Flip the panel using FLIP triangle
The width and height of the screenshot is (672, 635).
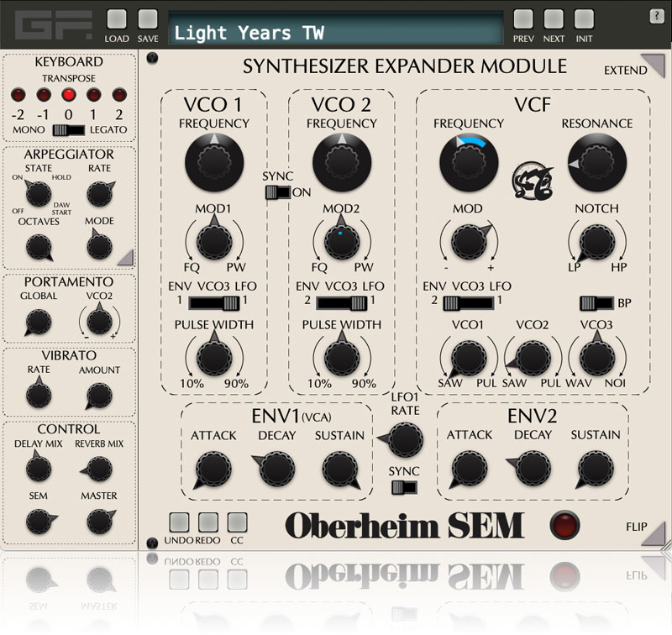[651, 531]
